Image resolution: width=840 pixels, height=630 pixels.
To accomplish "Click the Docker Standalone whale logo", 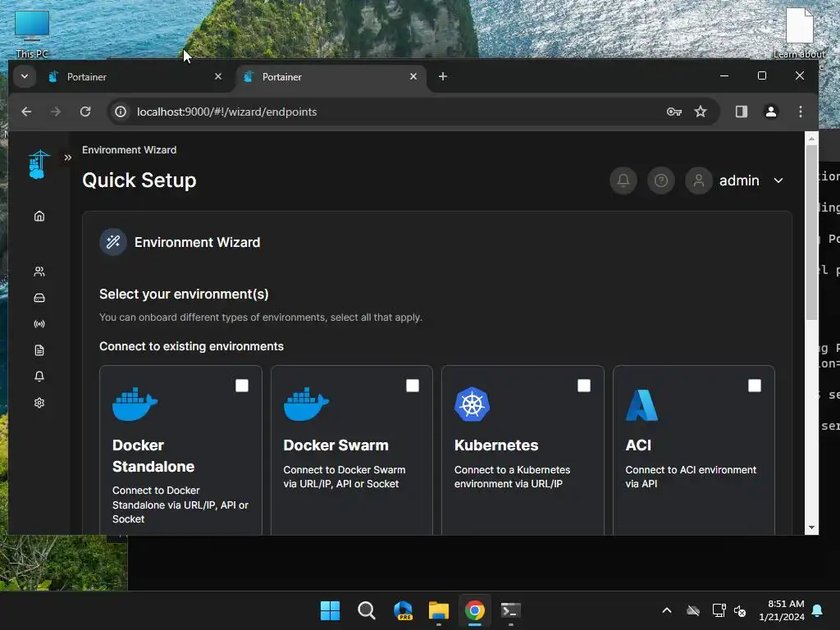I will point(135,404).
